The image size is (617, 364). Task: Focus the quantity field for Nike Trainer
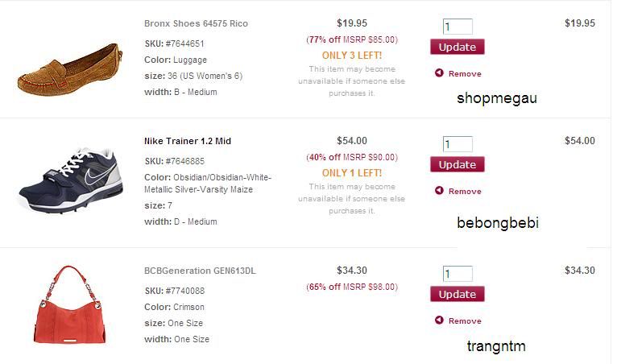(457, 145)
